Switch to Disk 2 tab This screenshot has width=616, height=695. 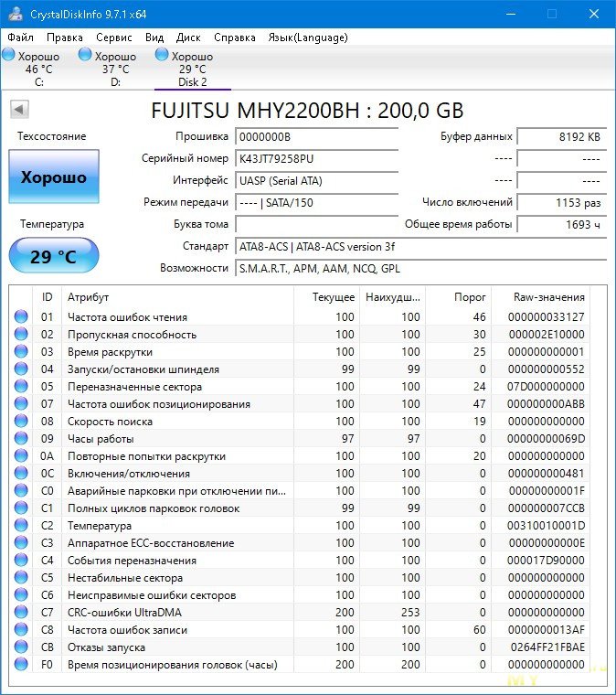(x=192, y=69)
